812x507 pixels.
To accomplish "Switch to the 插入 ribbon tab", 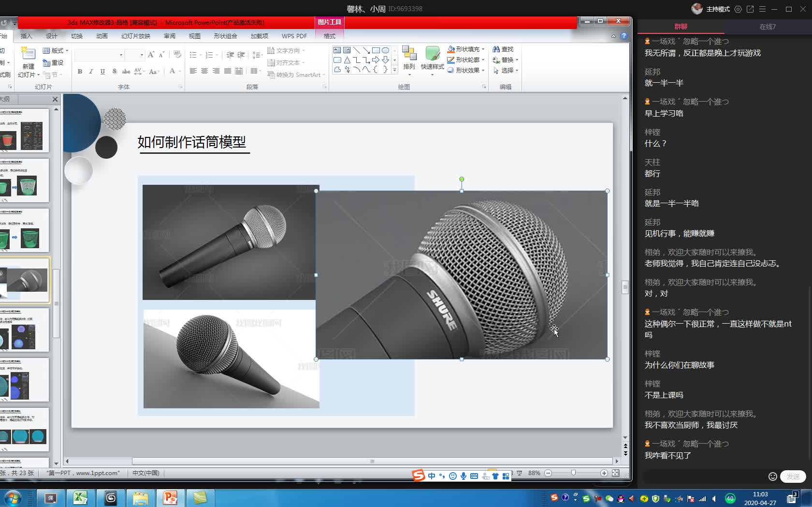I will pos(27,36).
